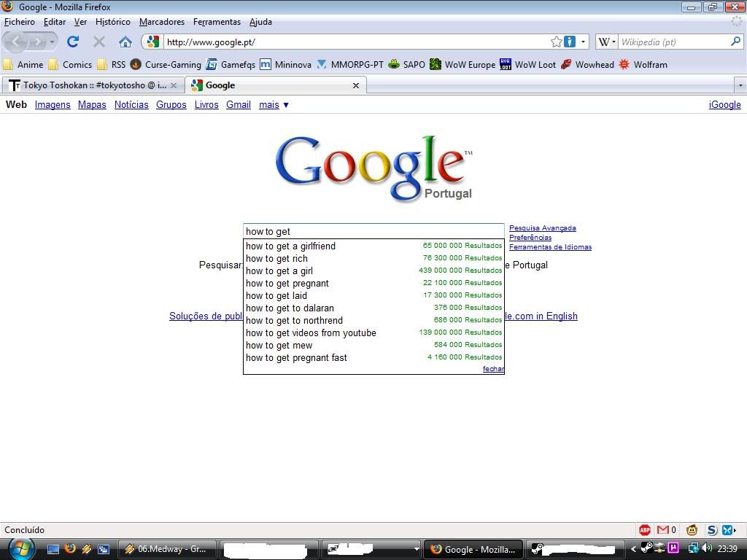747x560 pixels.
Task: Open the RSS bookmarks folder
Action: click(x=112, y=64)
